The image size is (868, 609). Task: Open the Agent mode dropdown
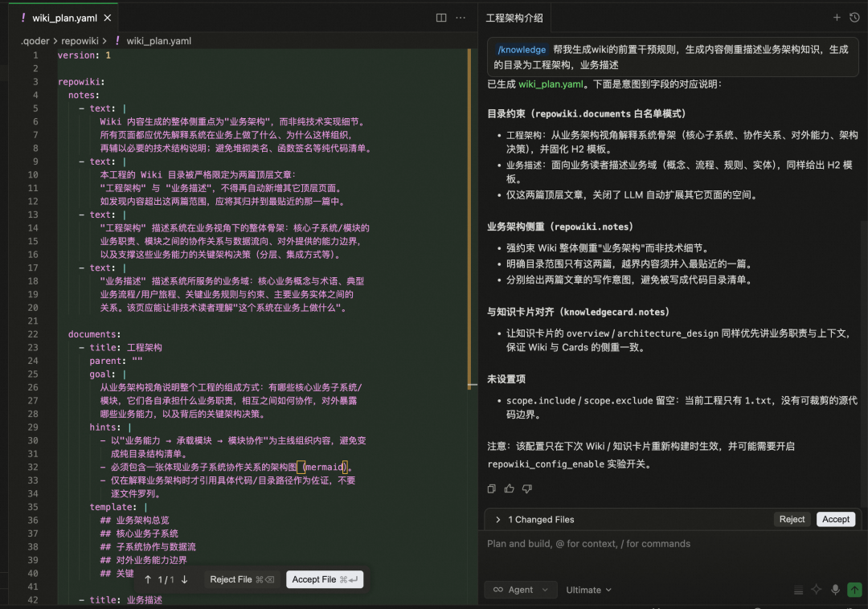click(x=520, y=590)
